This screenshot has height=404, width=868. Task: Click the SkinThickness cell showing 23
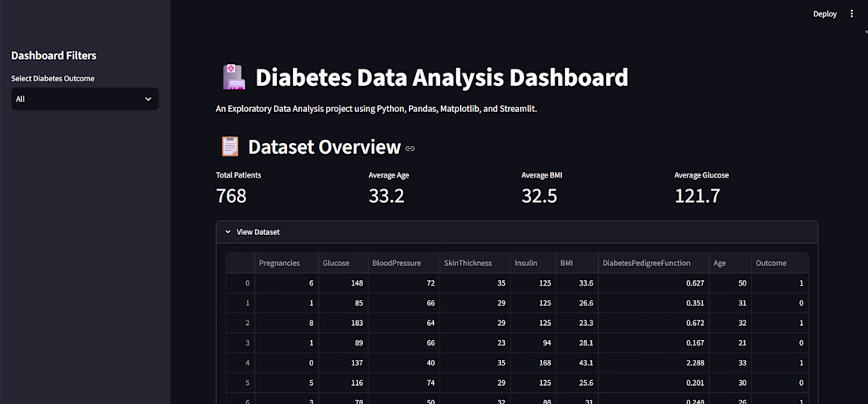click(x=475, y=342)
